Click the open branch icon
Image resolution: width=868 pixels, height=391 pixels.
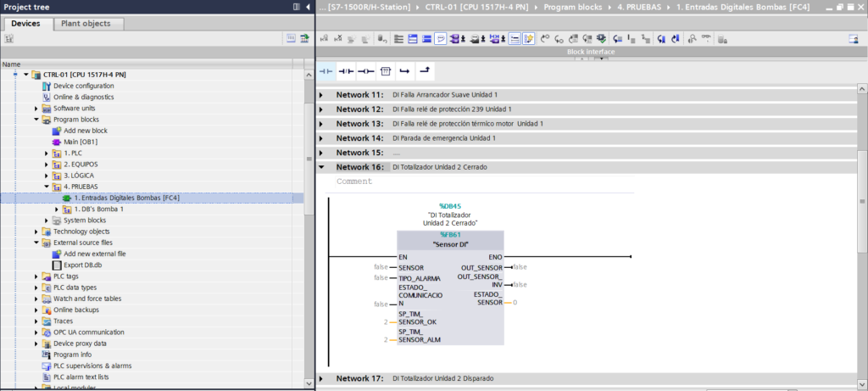[404, 70]
